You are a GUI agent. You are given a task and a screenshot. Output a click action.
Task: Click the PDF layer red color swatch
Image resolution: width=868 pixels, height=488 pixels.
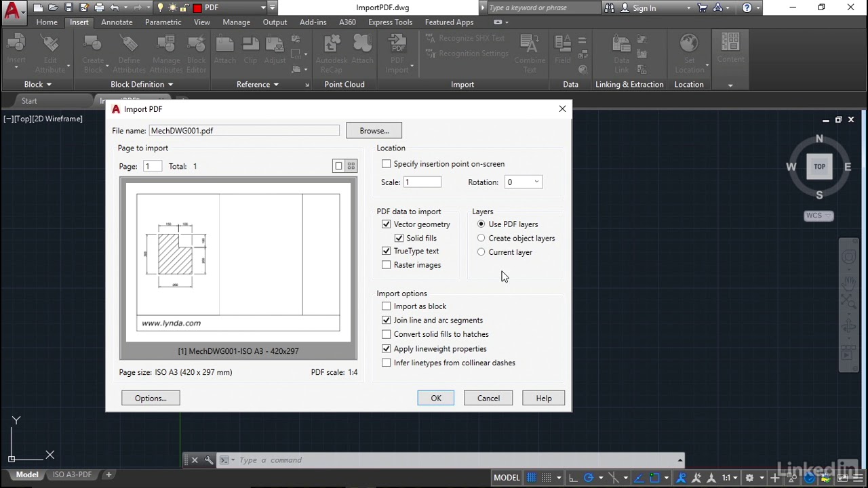[197, 8]
